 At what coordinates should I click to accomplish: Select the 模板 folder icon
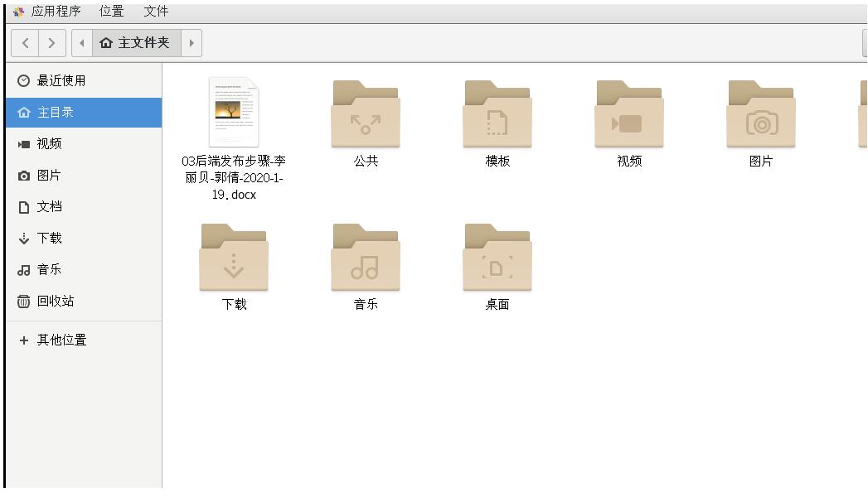497,113
